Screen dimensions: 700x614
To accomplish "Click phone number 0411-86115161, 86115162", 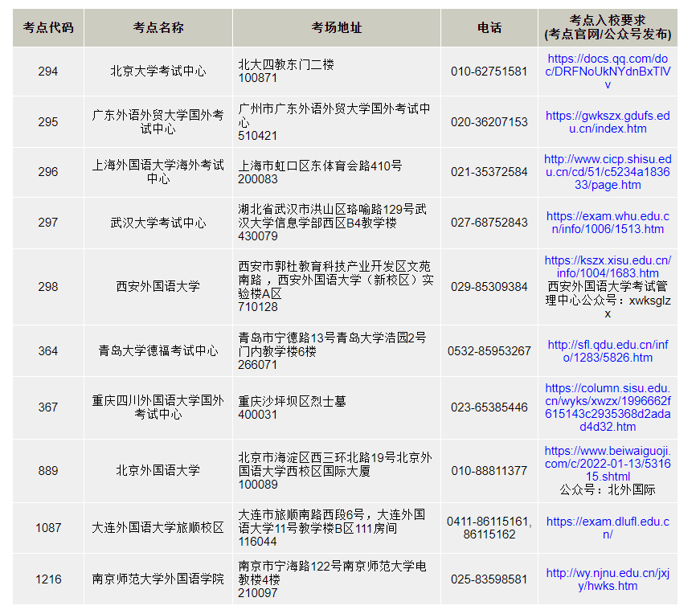I will 489,528.
